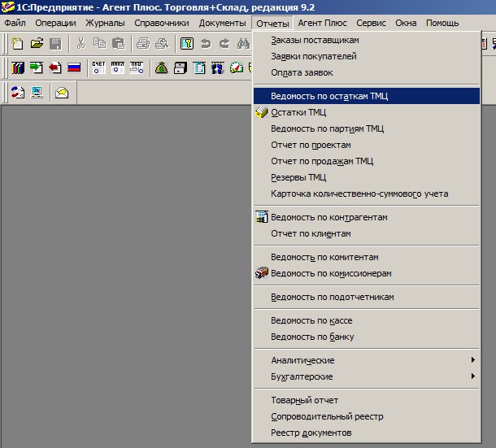This screenshot has width=496, height=448.
Task: Click the 1C application title bar icon
Action: pos(7,7)
